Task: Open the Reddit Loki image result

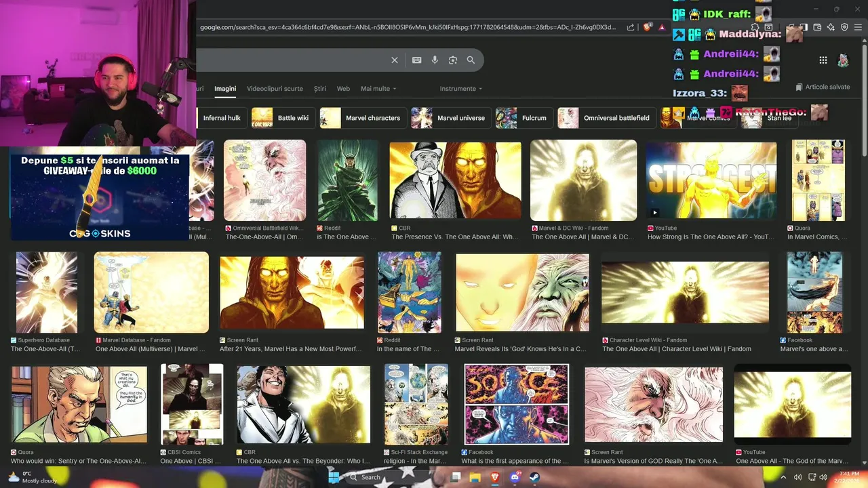Action: 347,180
